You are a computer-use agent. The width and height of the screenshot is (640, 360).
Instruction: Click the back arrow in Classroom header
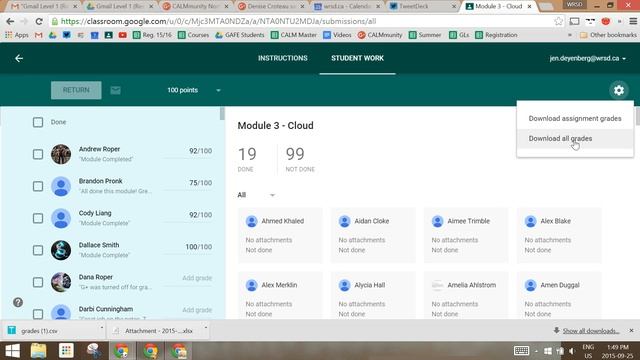point(19,58)
